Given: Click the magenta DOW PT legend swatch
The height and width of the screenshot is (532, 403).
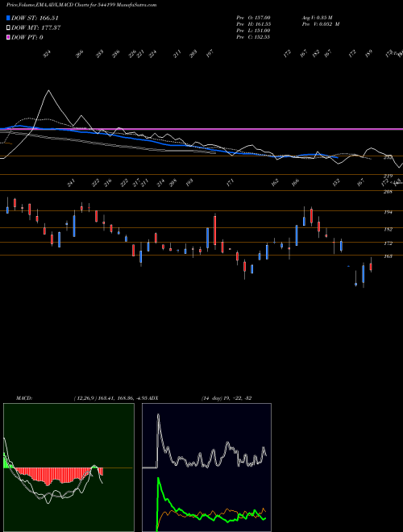Looking at the screenshot, I should [8, 37].
